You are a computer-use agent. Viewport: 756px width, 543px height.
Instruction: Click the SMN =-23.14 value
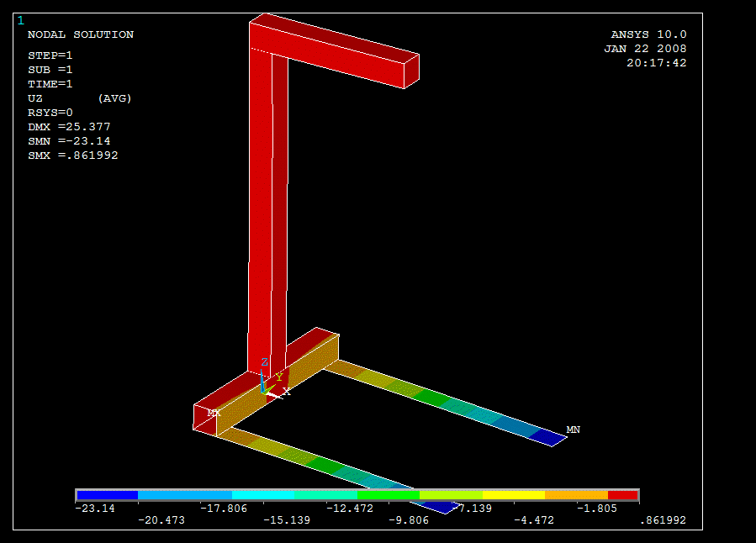[x=69, y=141]
